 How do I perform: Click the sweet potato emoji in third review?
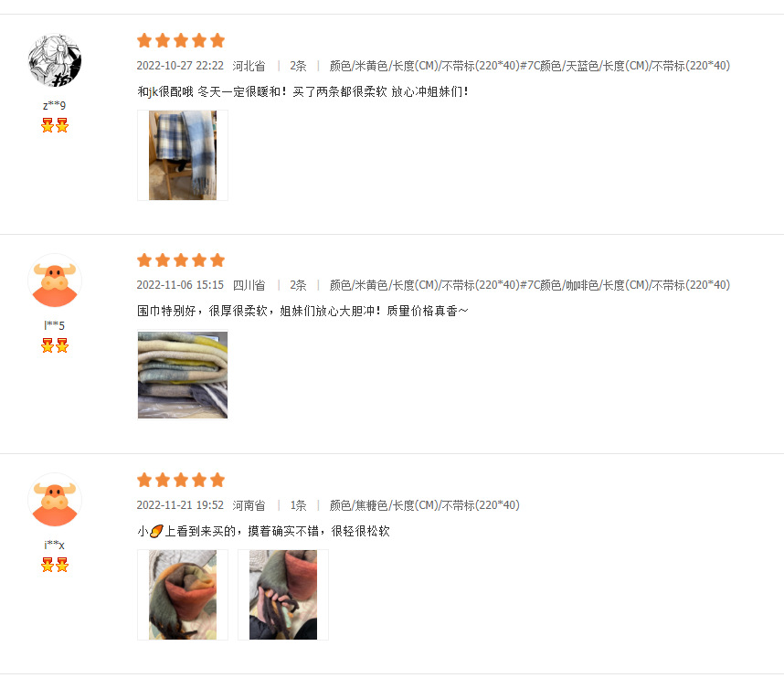(x=156, y=531)
